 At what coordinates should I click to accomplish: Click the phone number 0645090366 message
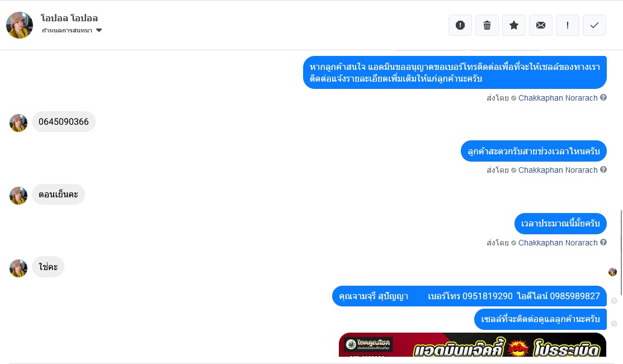coord(64,121)
